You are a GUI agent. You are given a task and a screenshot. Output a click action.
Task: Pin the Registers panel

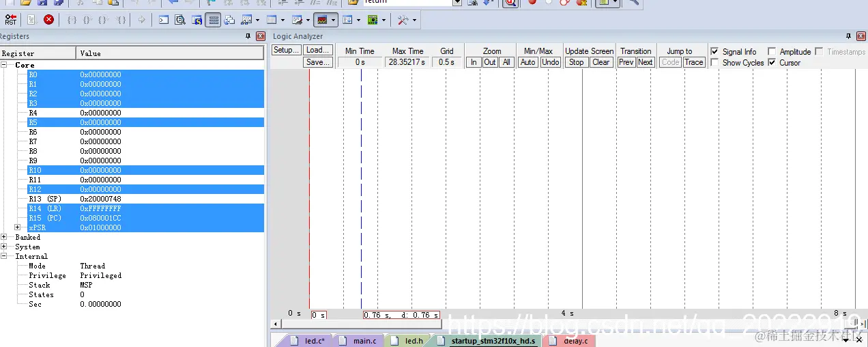pyautogui.click(x=248, y=36)
